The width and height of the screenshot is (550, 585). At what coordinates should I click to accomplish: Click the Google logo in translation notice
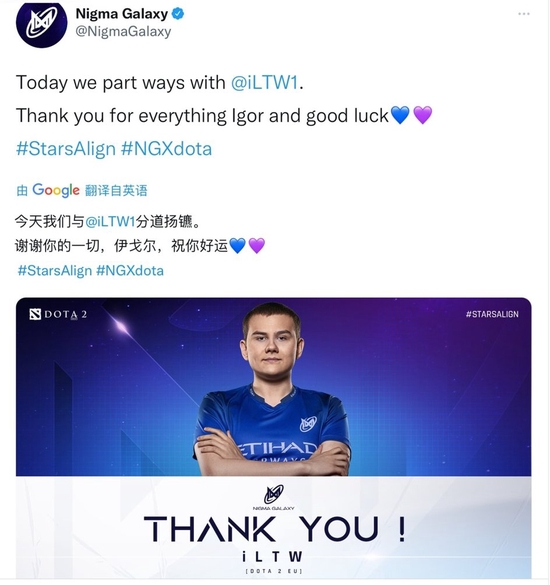pos(56,190)
